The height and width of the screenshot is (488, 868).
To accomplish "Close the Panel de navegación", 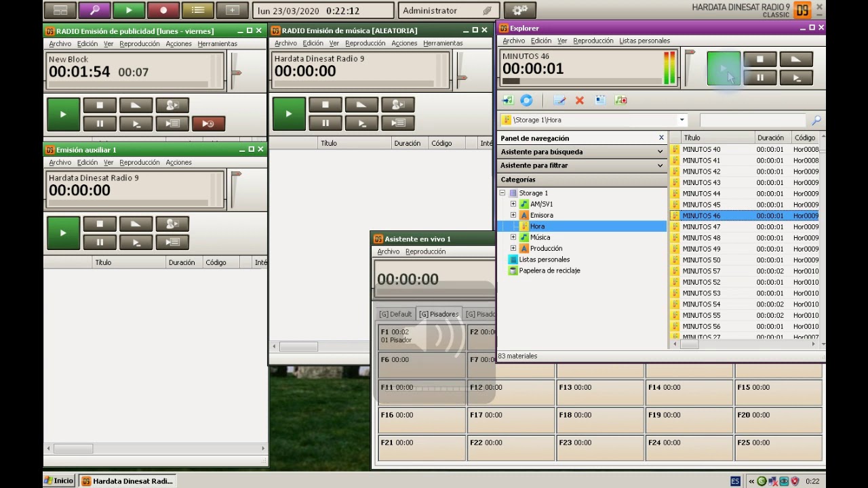I will click(x=661, y=138).
